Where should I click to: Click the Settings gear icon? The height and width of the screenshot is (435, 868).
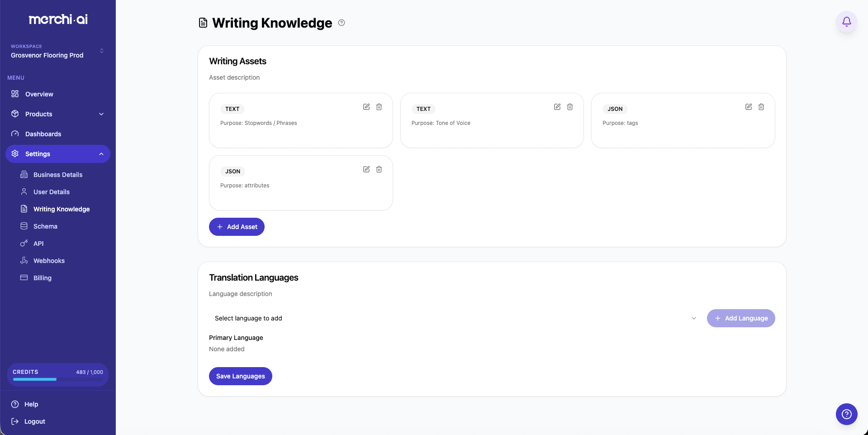pyautogui.click(x=15, y=153)
